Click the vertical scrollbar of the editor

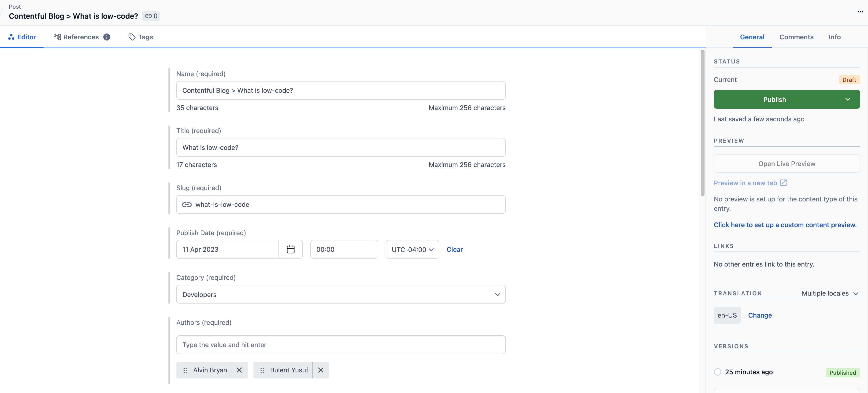point(703,123)
